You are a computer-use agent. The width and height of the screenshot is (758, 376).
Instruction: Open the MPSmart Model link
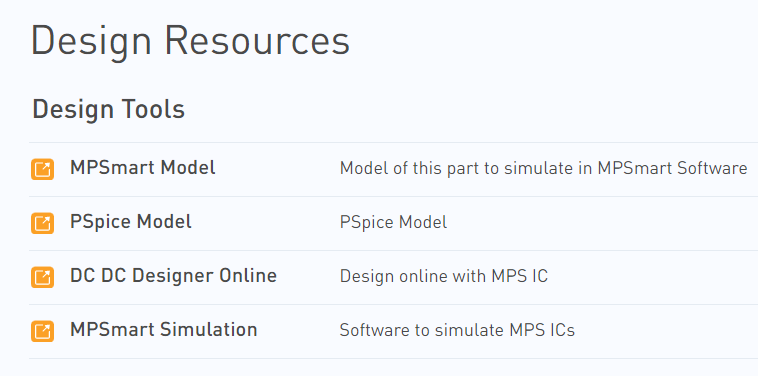click(x=143, y=168)
